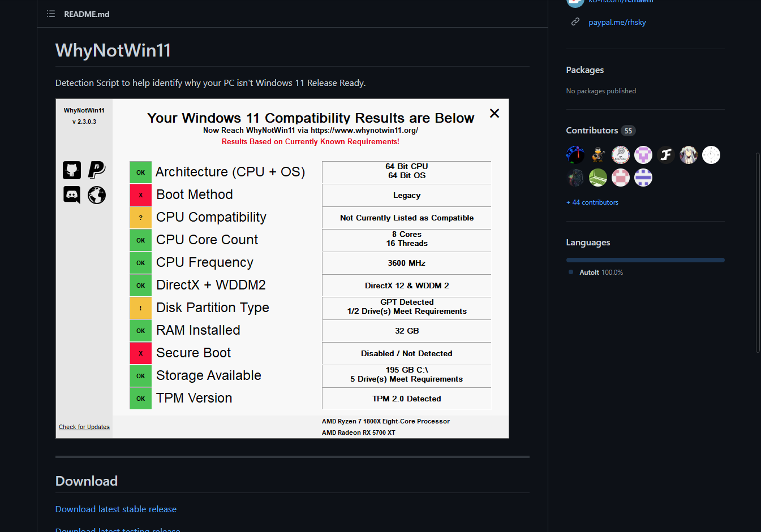761x532 pixels.
Task: Click the green OK box for CPU Frequency
Action: click(x=141, y=263)
